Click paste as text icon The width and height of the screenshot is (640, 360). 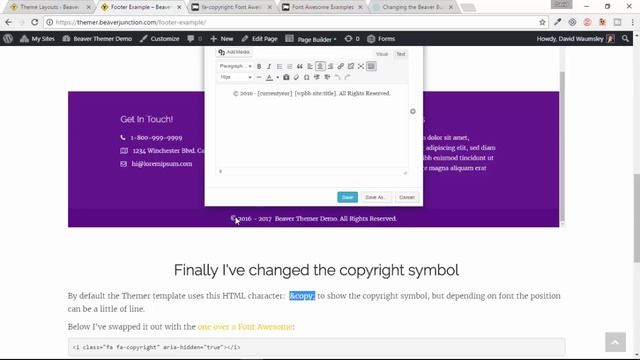click(286, 77)
